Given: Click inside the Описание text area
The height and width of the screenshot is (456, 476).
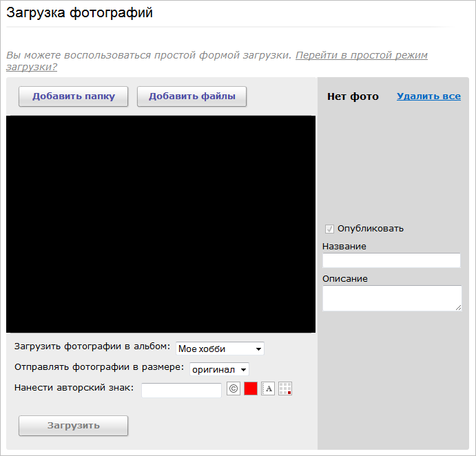Looking at the screenshot, I should 390,298.
